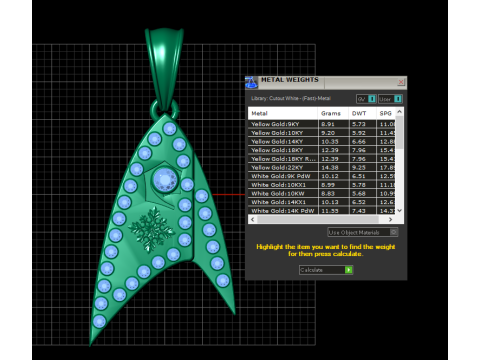Select the Yellow Gold:22KY row
Viewport: 480px width, 360px height.
(322, 167)
